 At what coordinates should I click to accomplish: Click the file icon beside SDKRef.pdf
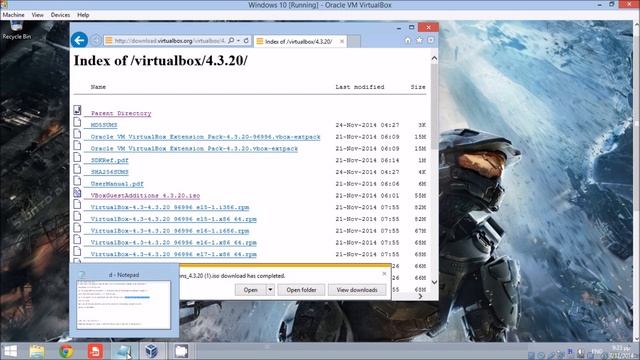77,157
